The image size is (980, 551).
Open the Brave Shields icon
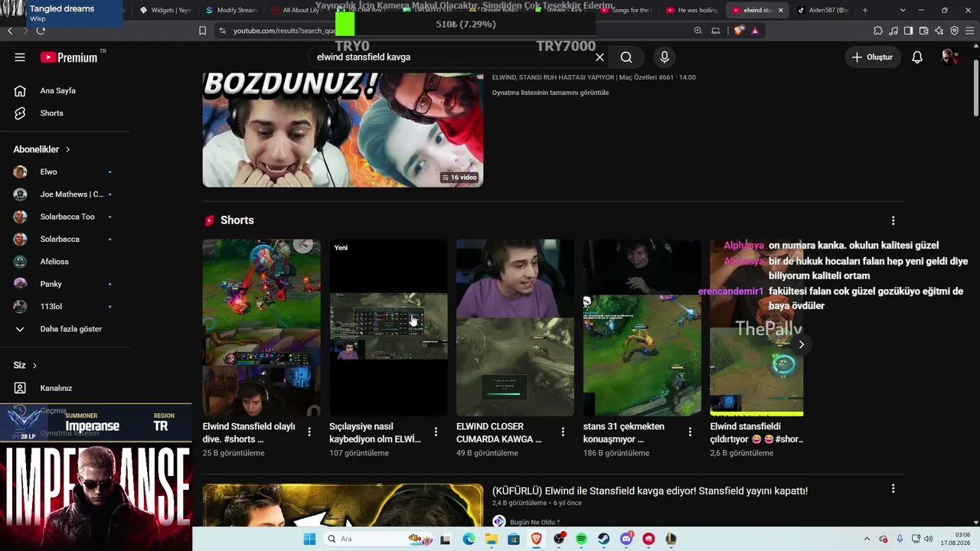pyautogui.click(x=739, y=31)
